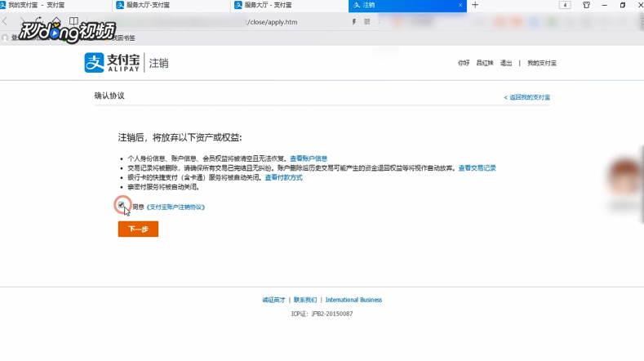Viewport: 644px width, 361px height.
Task: Open the 查看付款方式 link
Action: [283, 177]
